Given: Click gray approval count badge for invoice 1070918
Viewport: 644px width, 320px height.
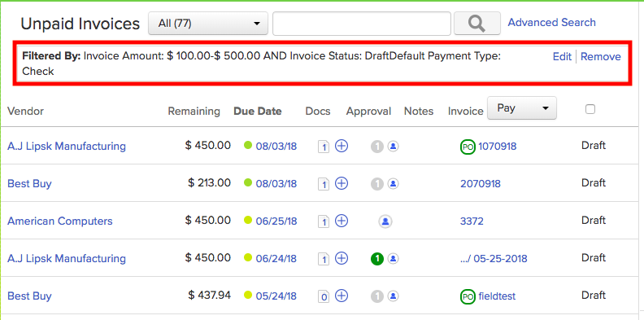Looking at the screenshot, I should 377,147.
